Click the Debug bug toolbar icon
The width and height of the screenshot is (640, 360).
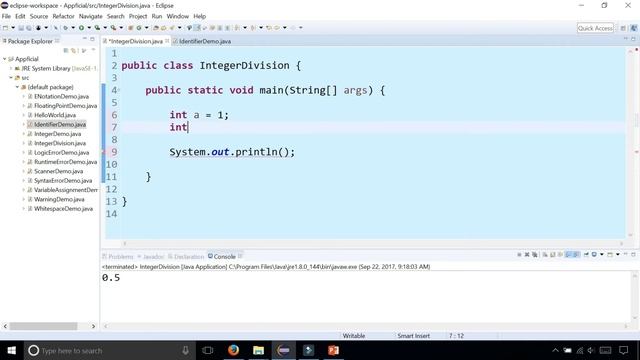point(65,28)
